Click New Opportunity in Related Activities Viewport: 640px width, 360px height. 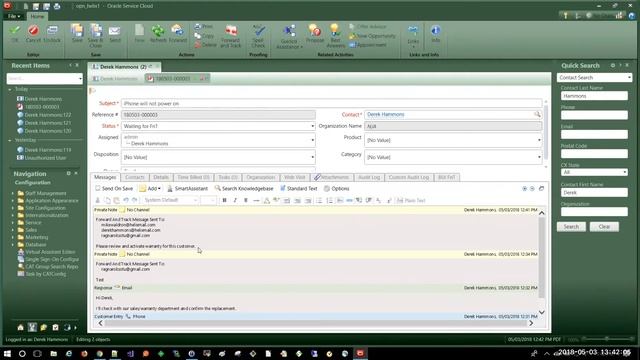click(372, 36)
